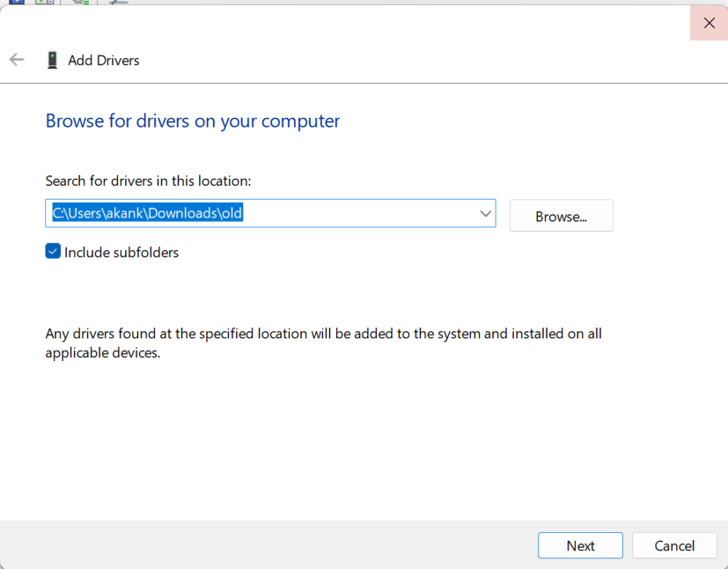Click into the driver path input field
This screenshot has height=569, width=728.
(x=270, y=213)
